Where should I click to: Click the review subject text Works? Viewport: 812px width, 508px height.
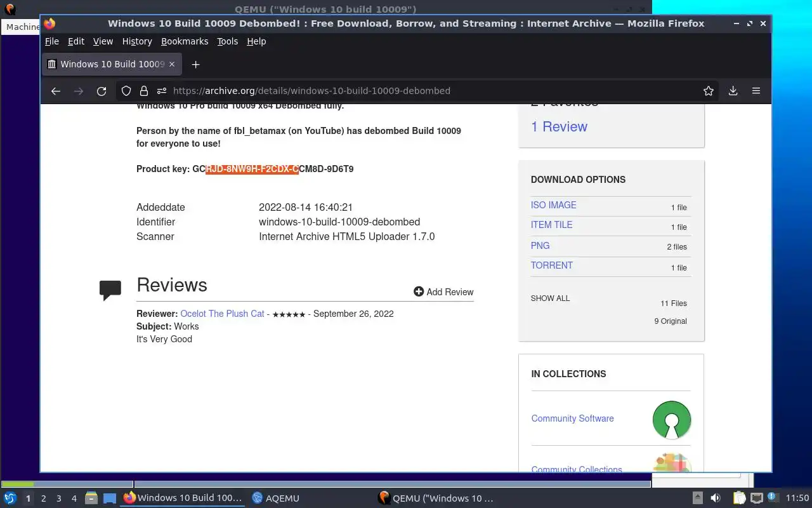click(x=187, y=326)
